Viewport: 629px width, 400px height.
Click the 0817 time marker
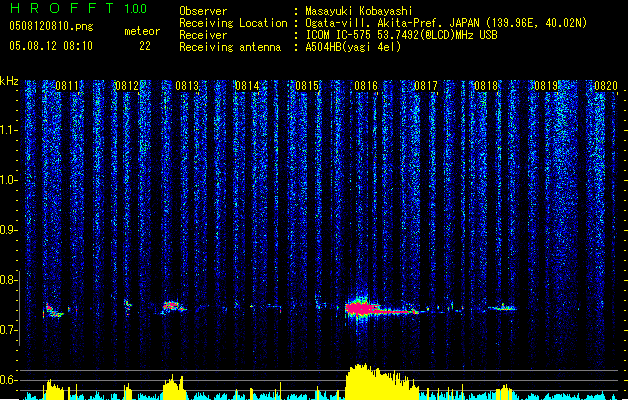pyautogui.click(x=426, y=86)
